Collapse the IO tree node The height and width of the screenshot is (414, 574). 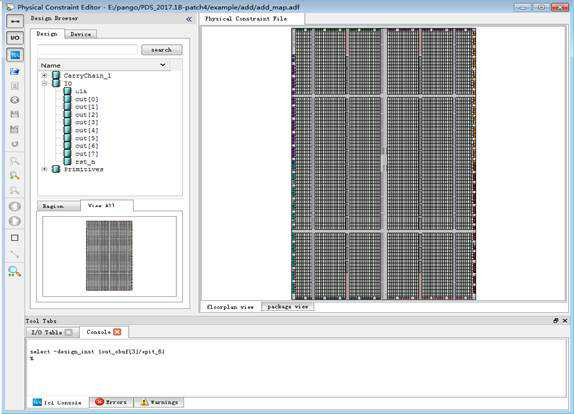(x=45, y=83)
